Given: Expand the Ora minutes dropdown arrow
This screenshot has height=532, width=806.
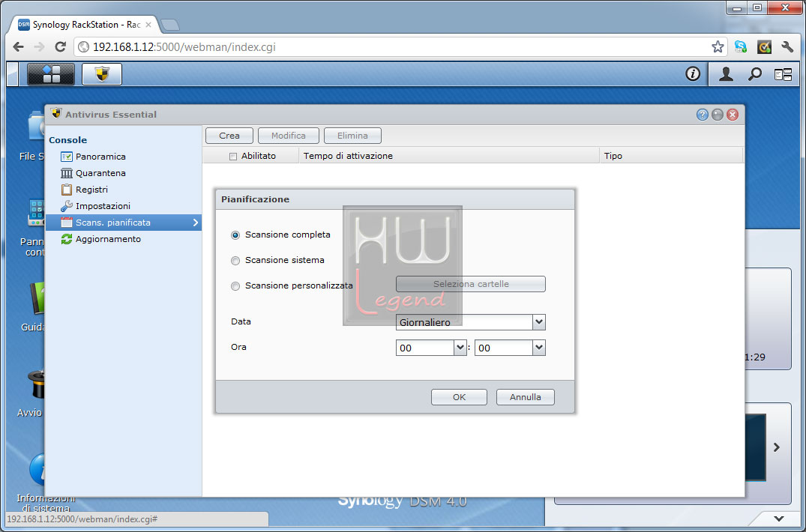Looking at the screenshot, I should click(538, 348).
